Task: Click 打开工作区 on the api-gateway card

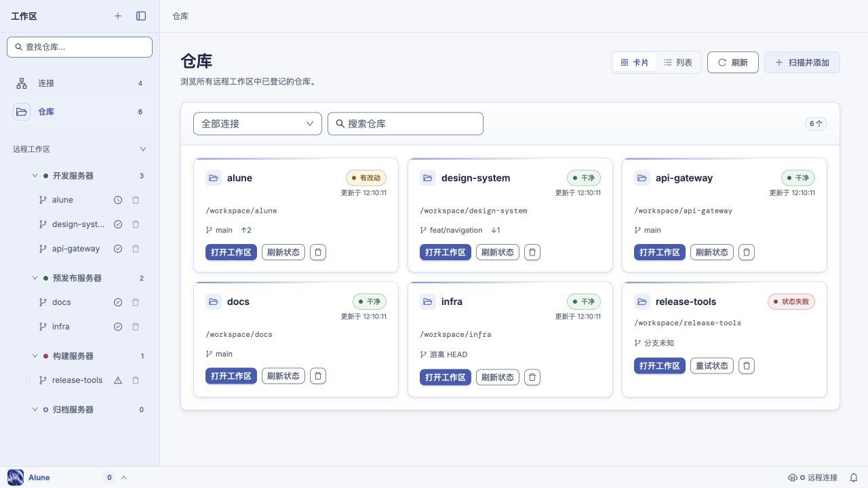Action: point(660,252)
